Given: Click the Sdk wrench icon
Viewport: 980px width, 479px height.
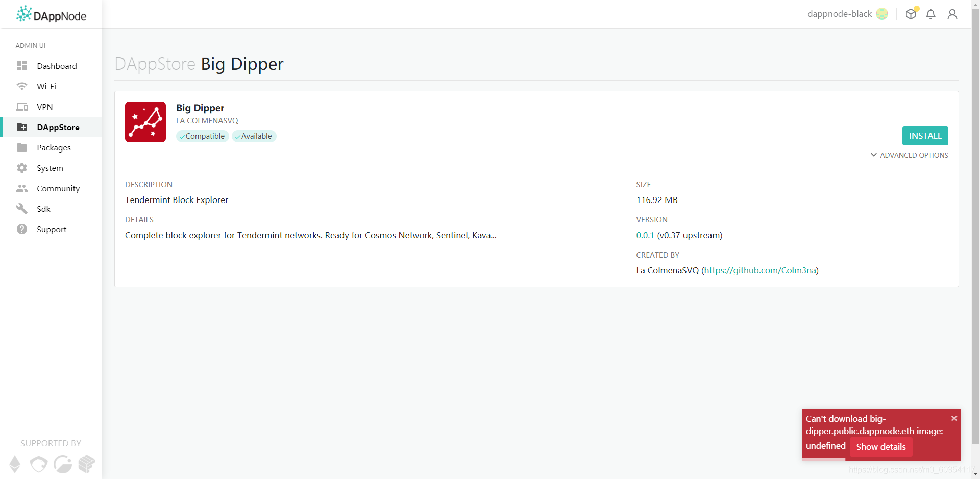Looking at the screenshot, I should click(22, 209).
